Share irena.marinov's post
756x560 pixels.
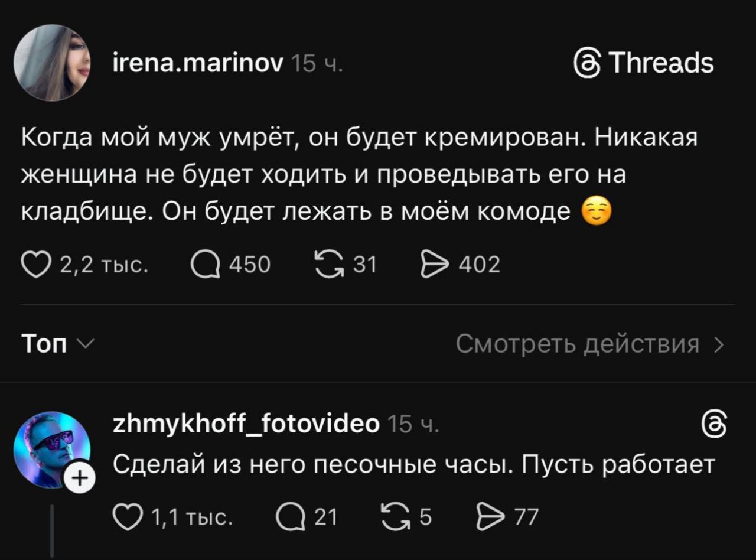435,264
